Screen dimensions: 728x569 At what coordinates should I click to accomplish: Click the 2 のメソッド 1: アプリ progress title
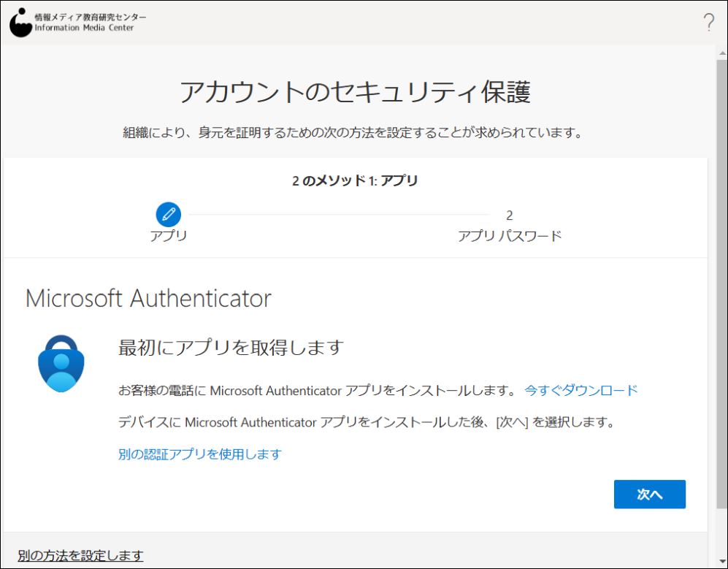355,180
